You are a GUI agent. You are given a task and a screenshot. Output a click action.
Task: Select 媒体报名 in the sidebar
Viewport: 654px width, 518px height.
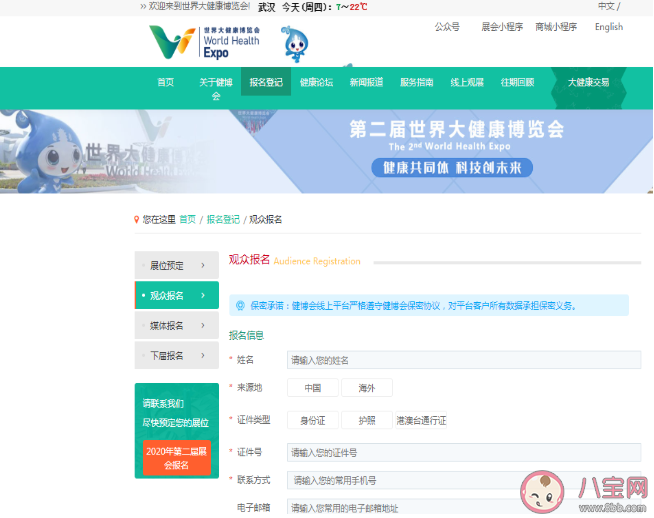point(177,325)
